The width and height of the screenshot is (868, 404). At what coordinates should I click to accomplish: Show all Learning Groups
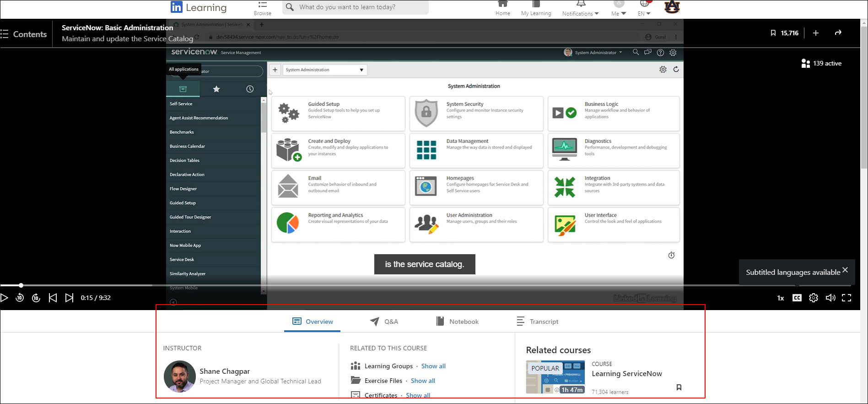433,366
